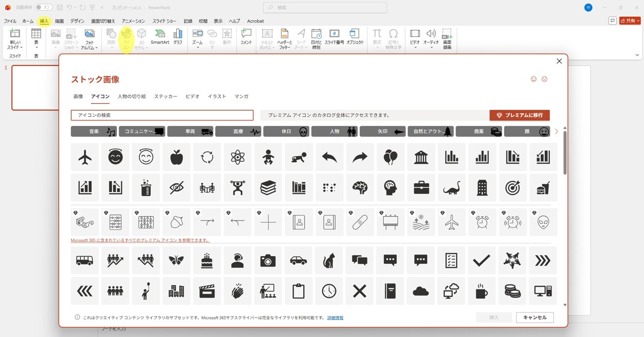
Task: Toggle the AutoSave switch
Action: pos(43,8)
